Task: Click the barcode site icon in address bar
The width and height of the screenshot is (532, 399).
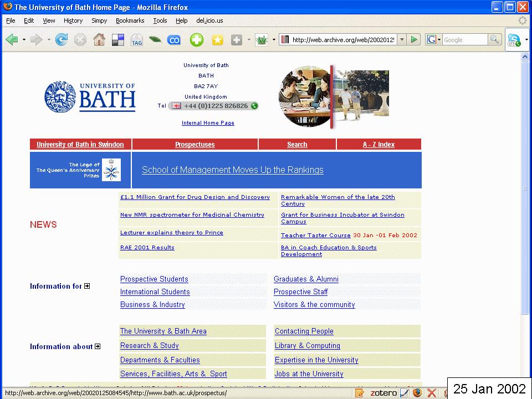Action: [285, 40]
